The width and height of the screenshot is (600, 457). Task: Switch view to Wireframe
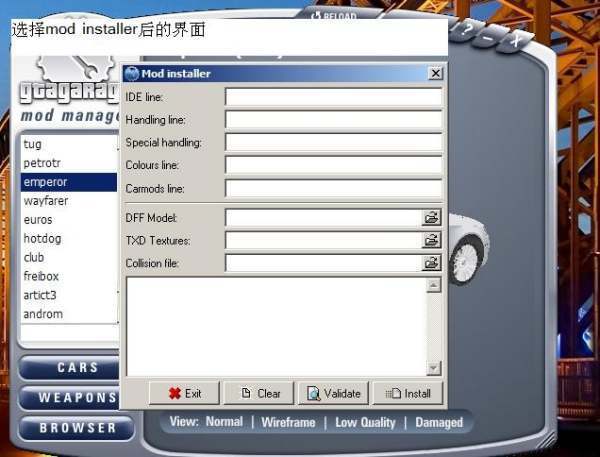pyautogui.click(x=289, y=422)
